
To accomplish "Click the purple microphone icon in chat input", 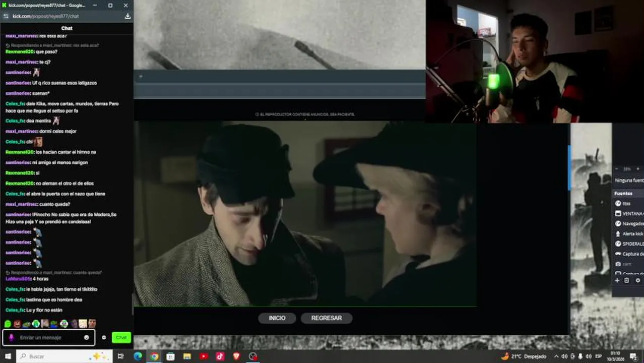I will (11, 337).
